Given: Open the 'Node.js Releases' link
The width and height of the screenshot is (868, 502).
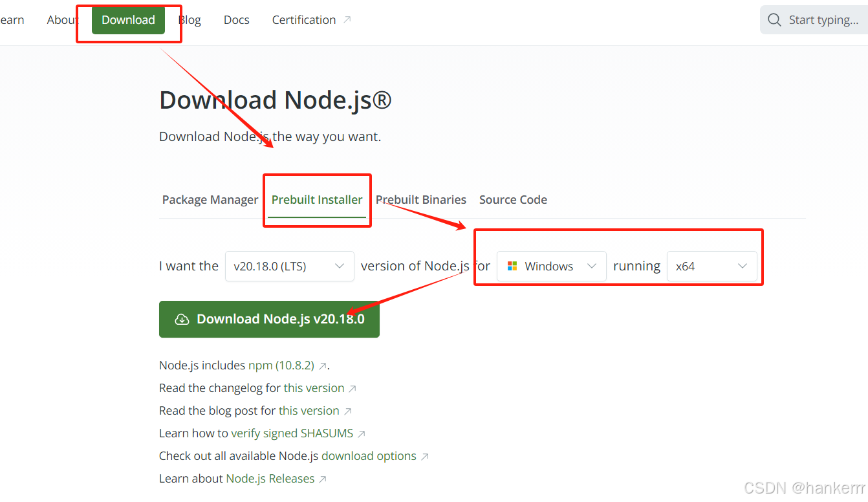Looking at the screenshot, I should coord(270,479).
